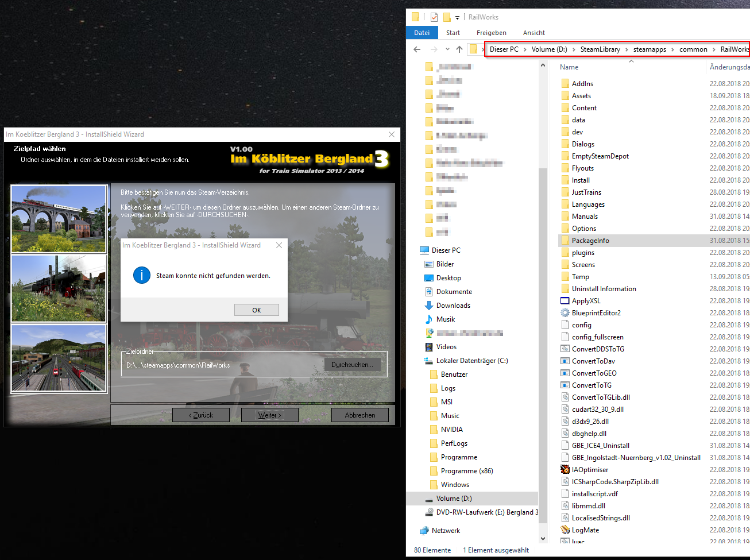Viewport: 750px width, 560px height.
Task: Select the Uninstall Information folder name
Action: (x=604, y=289)
